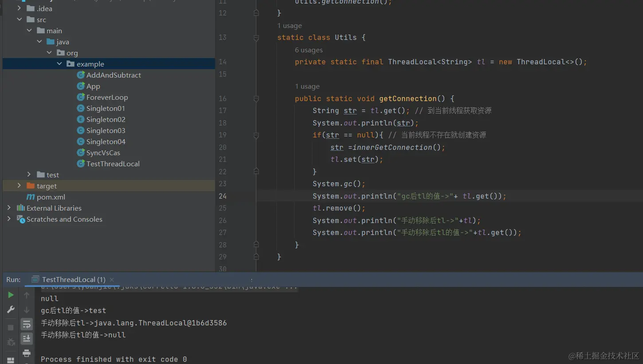The width and height of the screenshot is (643, 364).
Task: Click '1 usage' hint above Utils class
Action: 290,26
